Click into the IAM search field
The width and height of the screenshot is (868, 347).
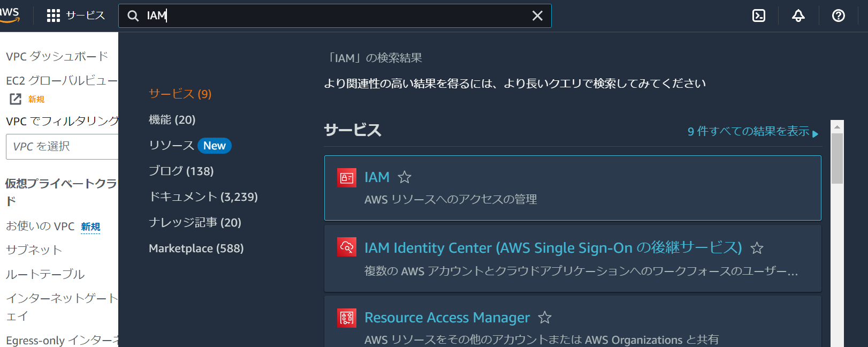(x=334, y=16)
